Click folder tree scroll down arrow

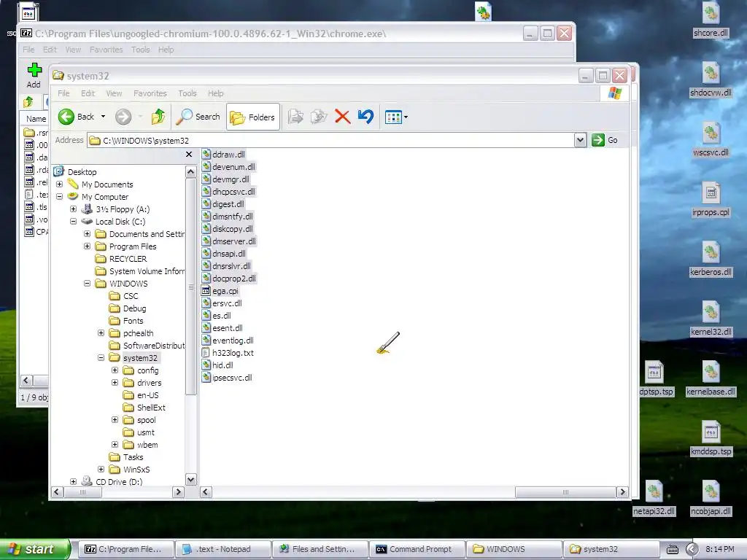[x=190, y=480]
